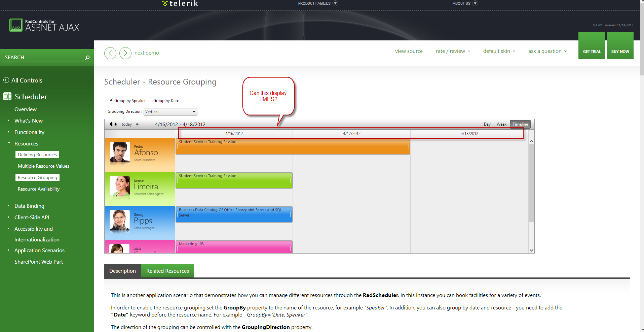This screenshot has height=332, width=644.
Task: Click the ASP.NET AJAX RadControls logo
Action: point(44,25)
